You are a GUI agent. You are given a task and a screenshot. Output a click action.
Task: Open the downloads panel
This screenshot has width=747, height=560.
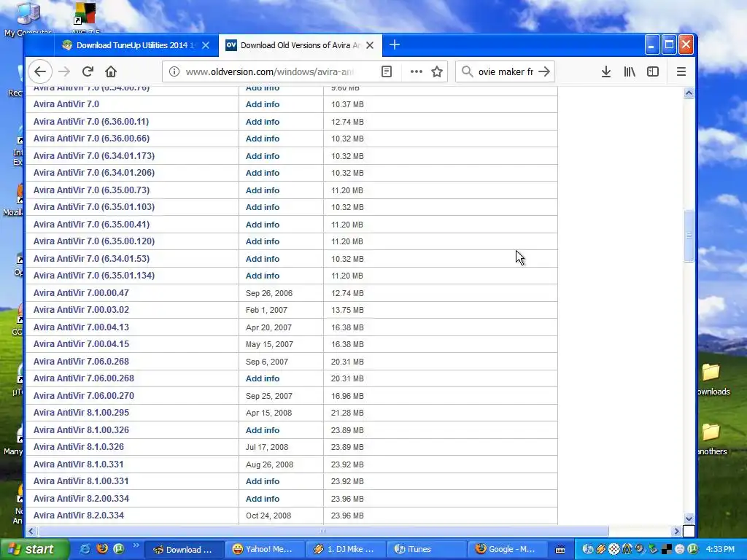(606, 72)
